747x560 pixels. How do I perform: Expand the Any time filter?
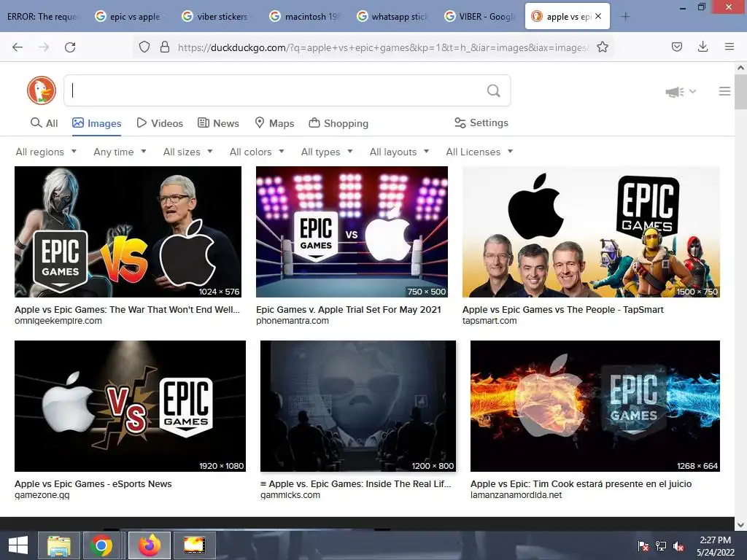(x=120, y=152)
